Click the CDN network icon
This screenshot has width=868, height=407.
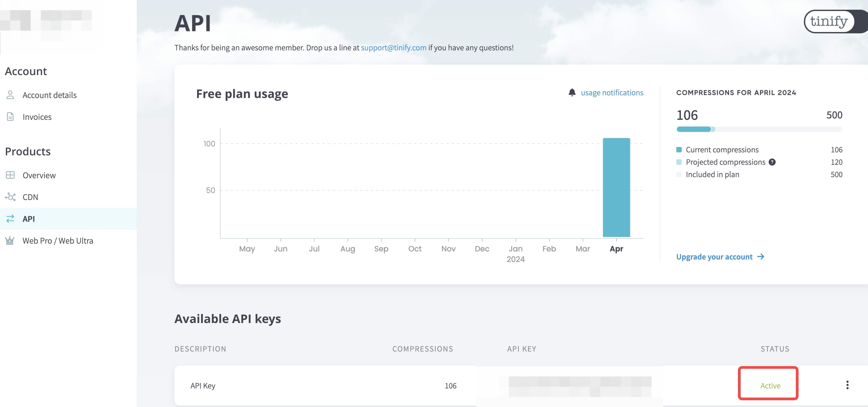10,197
